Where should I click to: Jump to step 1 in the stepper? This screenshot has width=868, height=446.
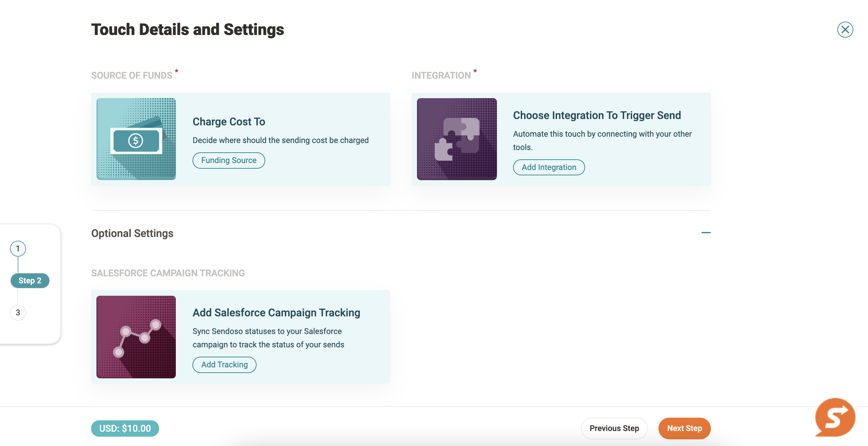click(18, 249)
